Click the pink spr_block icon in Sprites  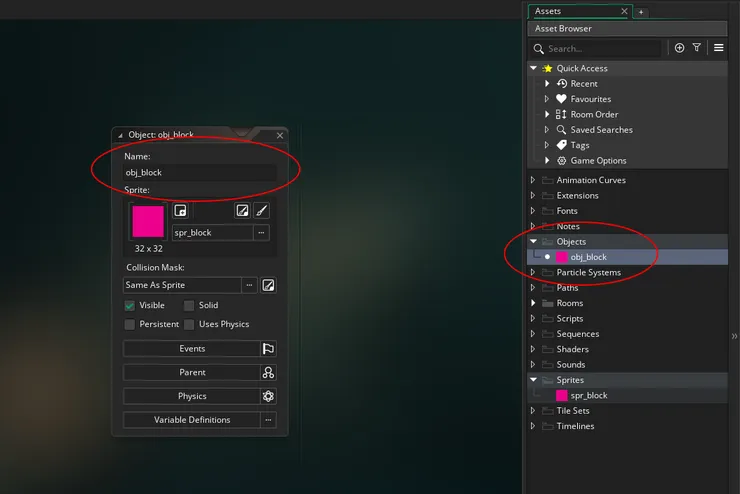[562, 395]
